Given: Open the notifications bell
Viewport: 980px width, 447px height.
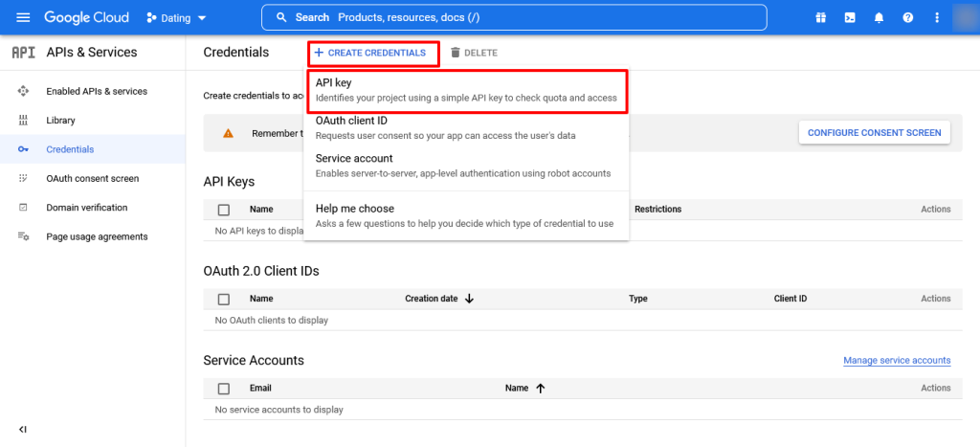Looking at the screenshot, I should click(879, 17).
